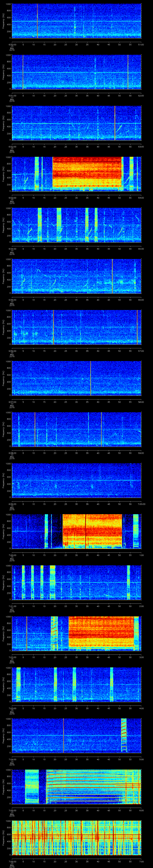153x868 pixels.
Task: Select the harmonic-line spectrogram starting at 7:05:00
Action: (77, 786)
